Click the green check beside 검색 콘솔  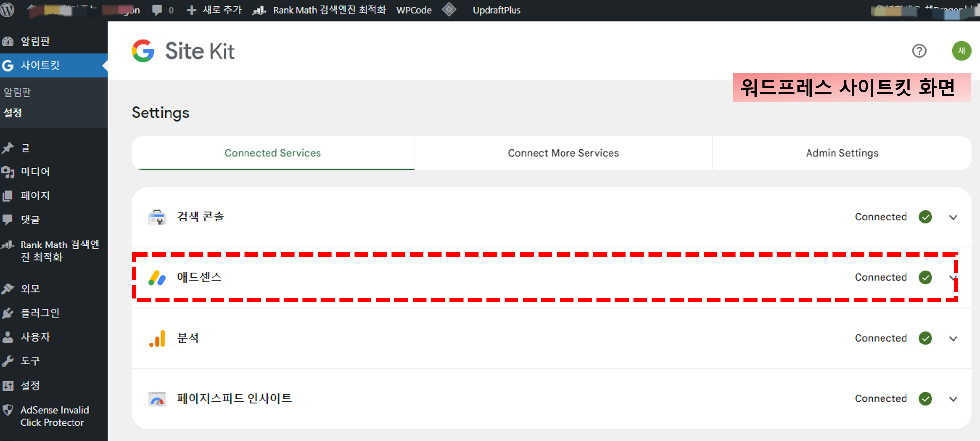[x=925, y=217]
